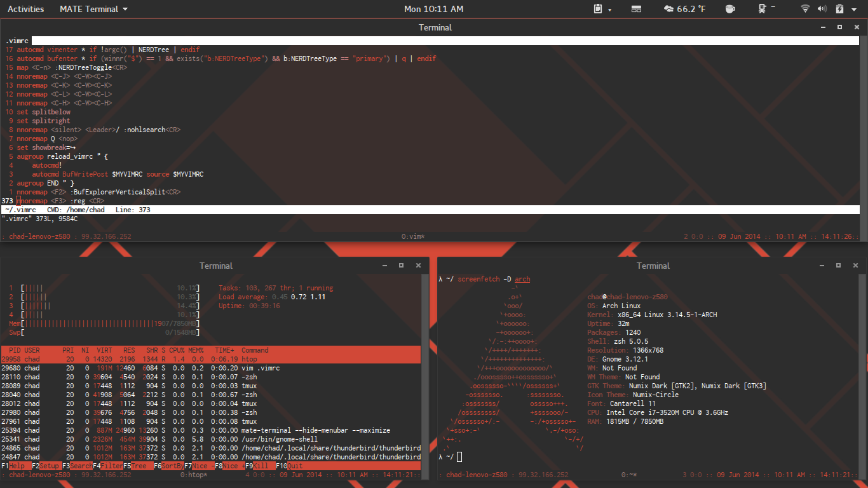Click the 'GTK Theme: Numix Dark' line
Screen dimensions: 868x488
point(677,386)
